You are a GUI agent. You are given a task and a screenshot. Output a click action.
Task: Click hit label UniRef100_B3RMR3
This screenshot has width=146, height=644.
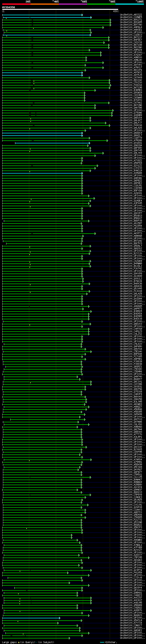click(131, 90)
